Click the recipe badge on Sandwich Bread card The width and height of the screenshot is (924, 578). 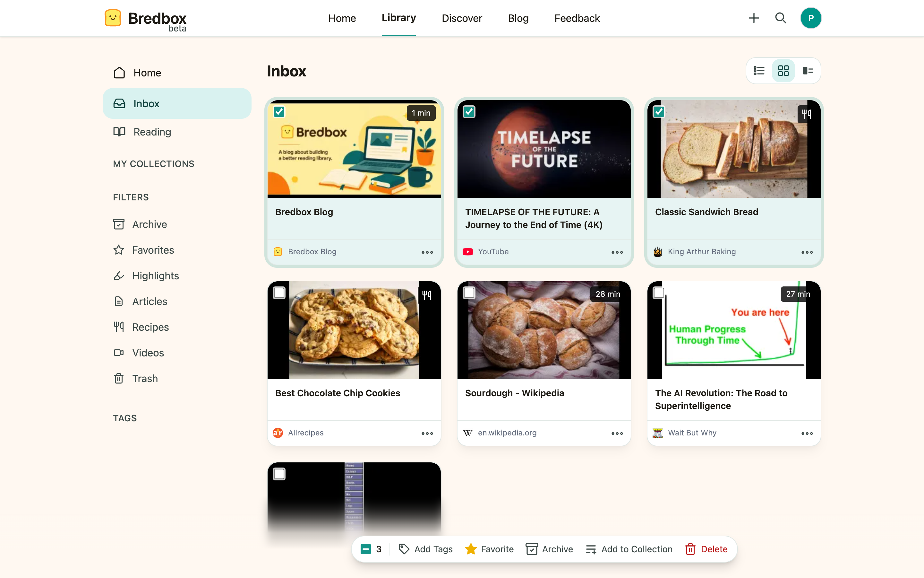(x=806, y=114)
